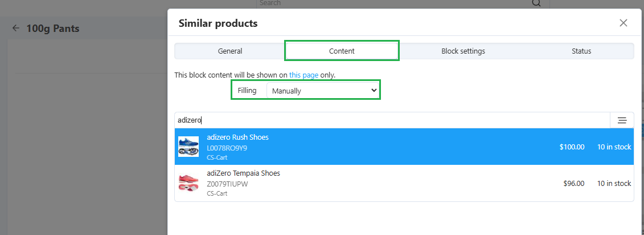Expand the Filling dropdown set to Manually
This screenshot has height=235, width=644.
click(x=323, y=91)
